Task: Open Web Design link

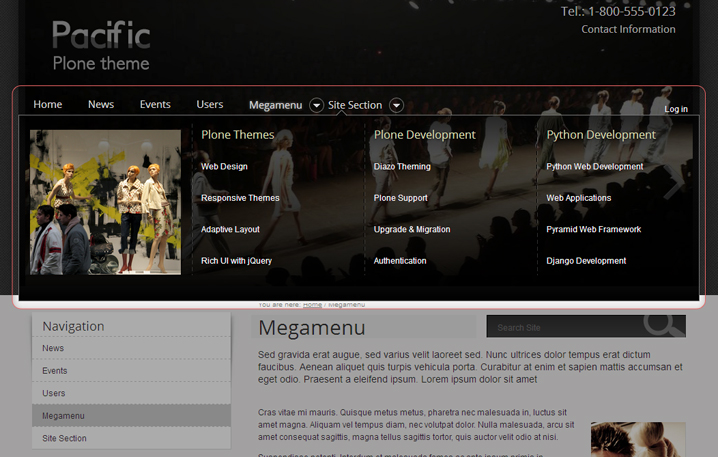Action: pyautogui.click(x=224, y=167)
